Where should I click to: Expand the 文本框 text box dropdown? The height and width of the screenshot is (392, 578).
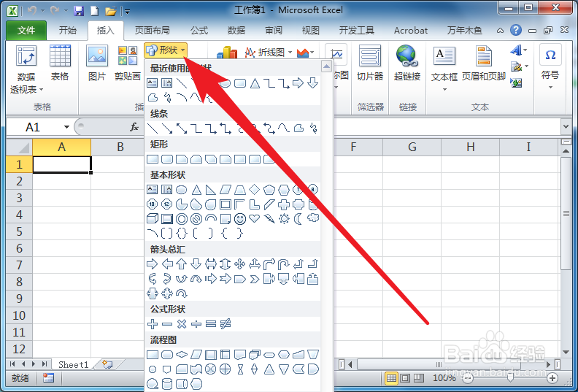[444, 89]
